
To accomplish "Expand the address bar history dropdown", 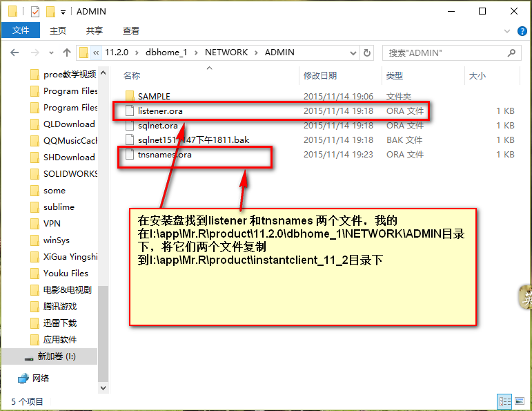I will click(353, 53).
